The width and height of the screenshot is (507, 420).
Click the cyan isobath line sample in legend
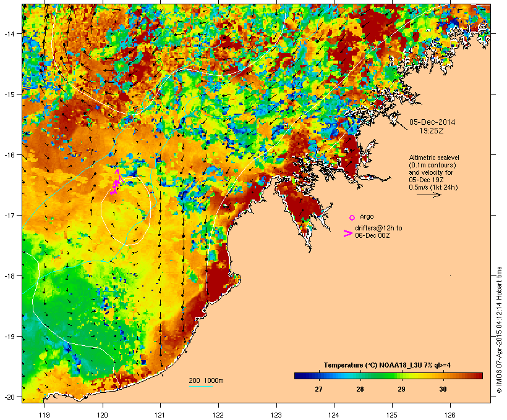point(200,386)
